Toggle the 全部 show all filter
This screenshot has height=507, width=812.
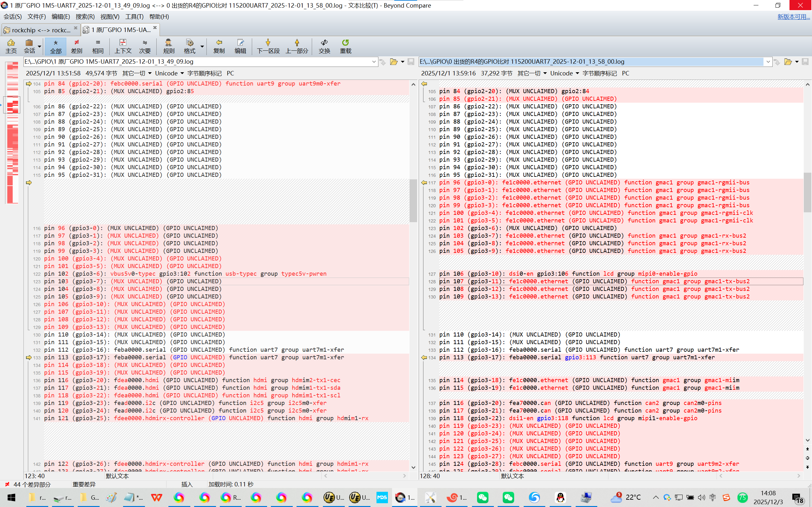[56, 46]
